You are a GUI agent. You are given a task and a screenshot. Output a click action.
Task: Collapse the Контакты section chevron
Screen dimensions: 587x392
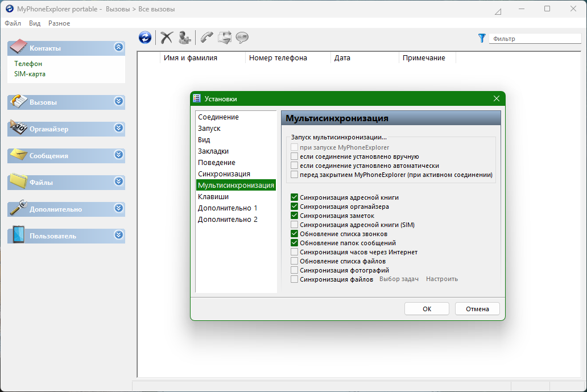tap(119, 47)
